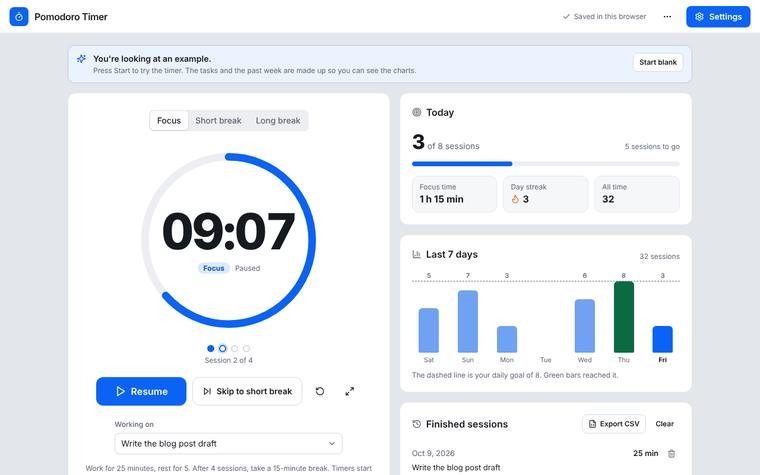Image resolution: width=760 pixels, height=475 pixels.
Task: Click the Pomodoro Timer stopwatch logo icon
Action: (x=19, y=16)
